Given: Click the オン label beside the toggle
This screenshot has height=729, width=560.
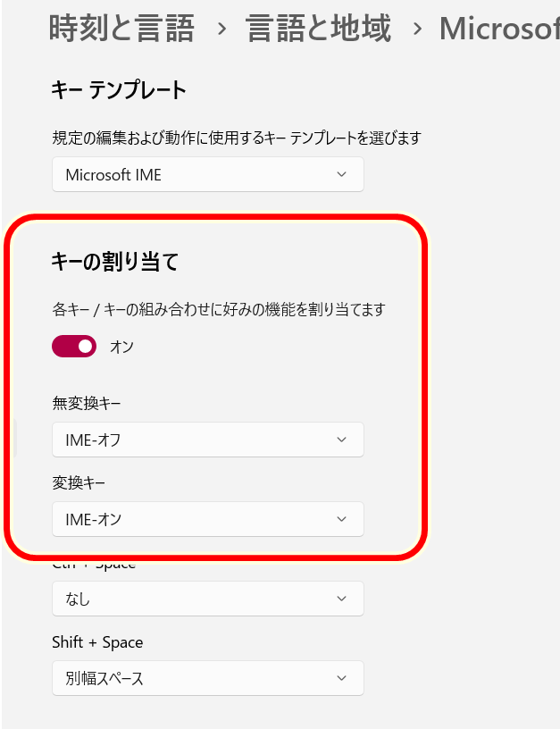Looking at the screenshot, I should (x=121, y=347).
